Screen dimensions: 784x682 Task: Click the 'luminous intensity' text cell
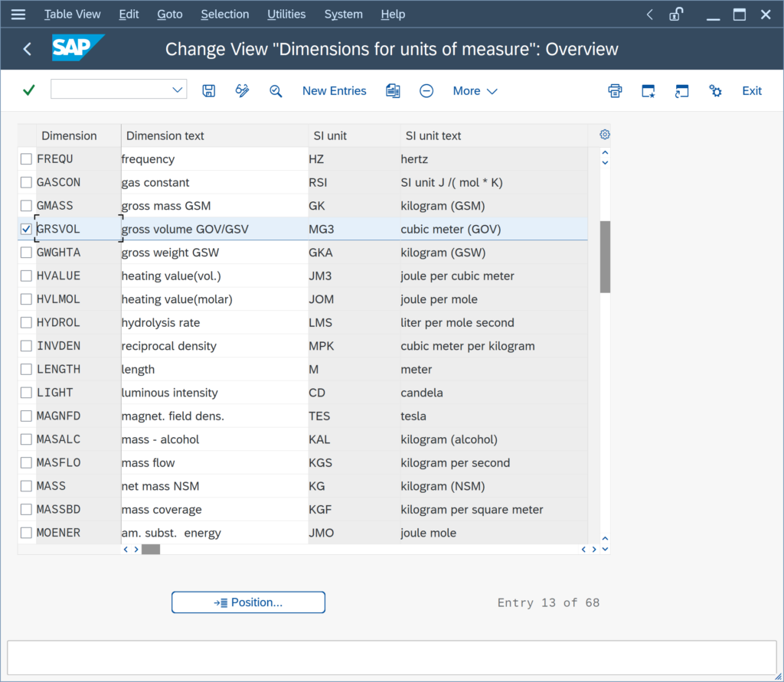click(x=214, y=393)
